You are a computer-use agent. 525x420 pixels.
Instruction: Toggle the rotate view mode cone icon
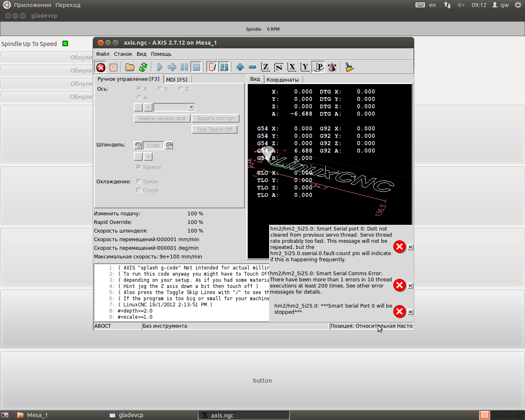click(x=332, y=67)
